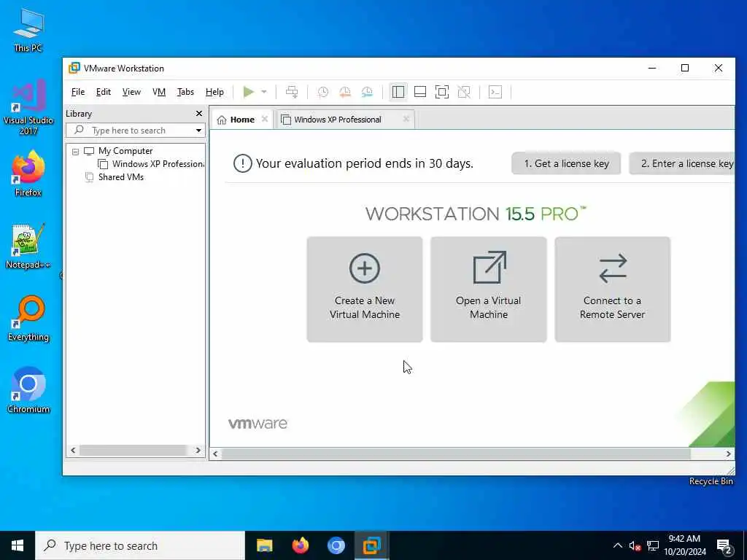The height and width of the screenshot is (560, 747).
Task: Click Send Ctrl+Alt+Del toolbar icon
Action: pyautogui.click(x=292, y=92)
